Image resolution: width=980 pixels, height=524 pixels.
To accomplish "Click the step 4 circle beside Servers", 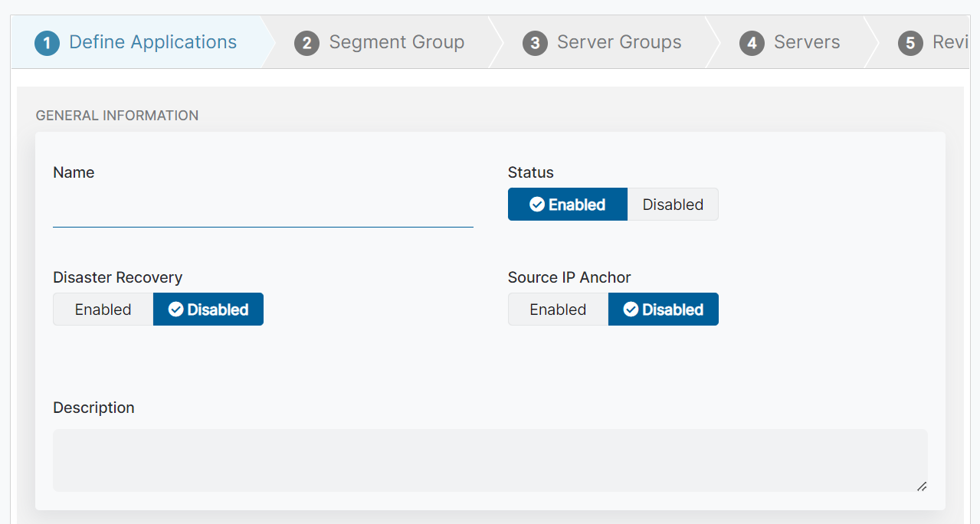I will point(752,43).
